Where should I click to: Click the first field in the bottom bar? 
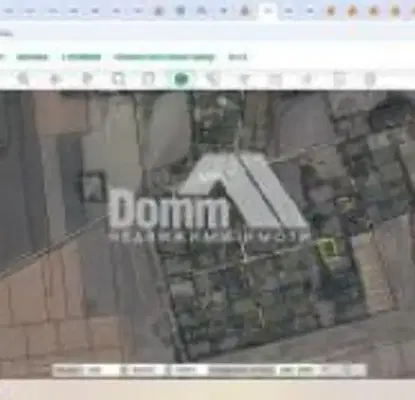(85, 370)
